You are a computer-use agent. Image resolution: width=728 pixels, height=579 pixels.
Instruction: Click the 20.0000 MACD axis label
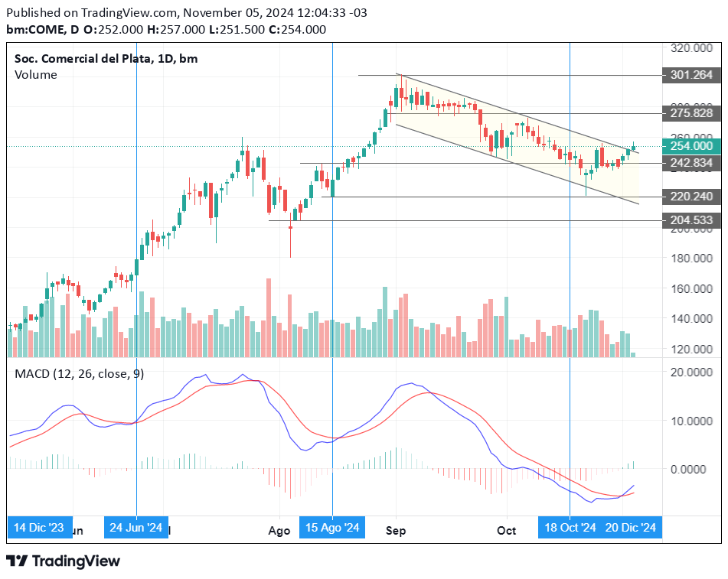tap(691, 372)
